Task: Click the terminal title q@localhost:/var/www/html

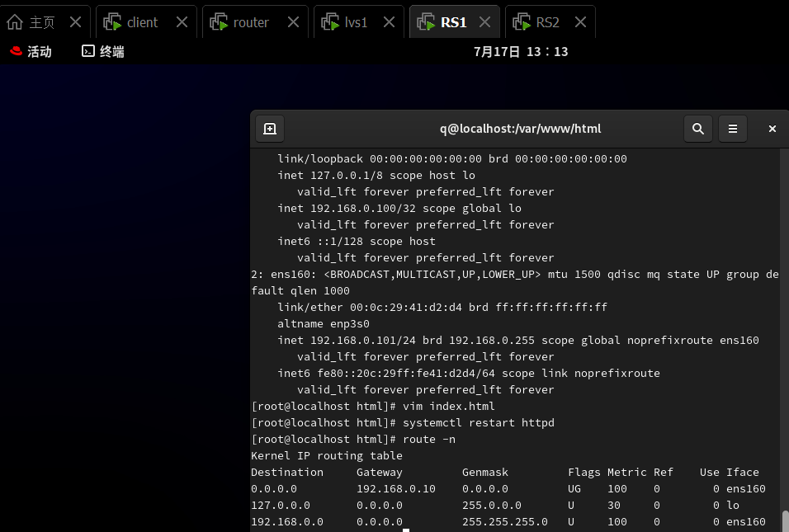Action: click(x=520, y=129)
